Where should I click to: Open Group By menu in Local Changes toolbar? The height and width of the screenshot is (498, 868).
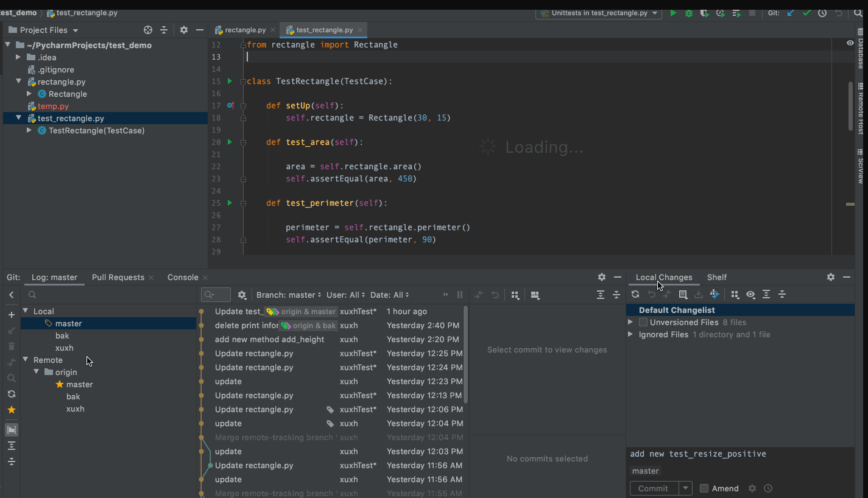pyautogui.click(x=735, y=294)
